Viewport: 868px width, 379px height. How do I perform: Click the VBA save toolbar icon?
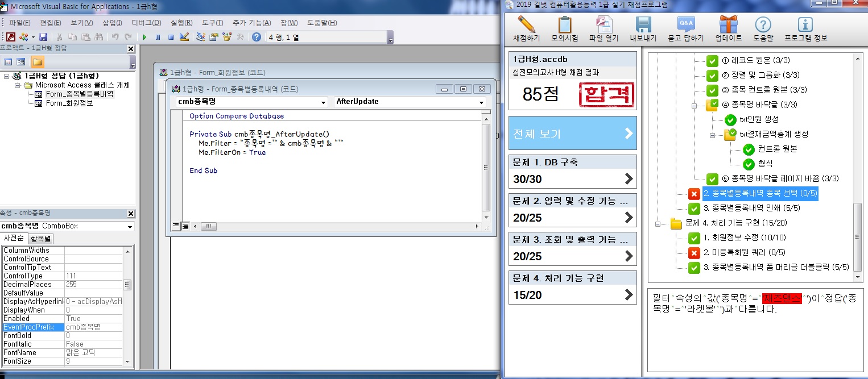[x=43, y=38]
